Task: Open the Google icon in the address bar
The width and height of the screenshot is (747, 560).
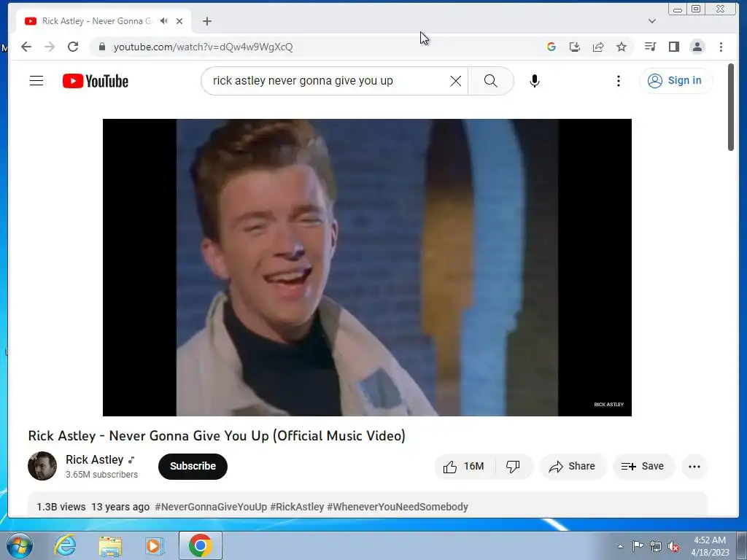Action: click(551, 47)
